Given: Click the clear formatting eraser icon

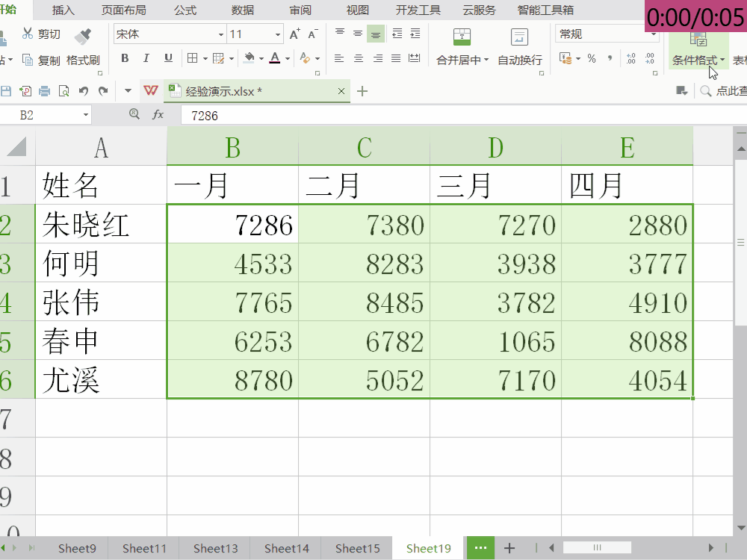Looking at the screenshot, I should [305, 58].
